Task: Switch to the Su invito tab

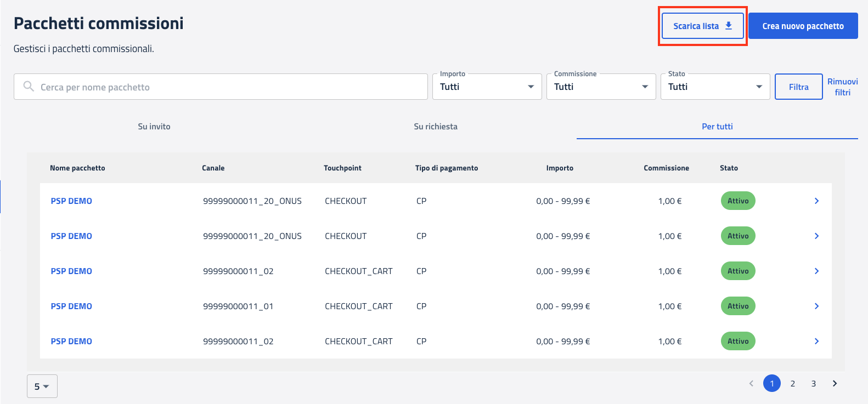Action: 154,127
